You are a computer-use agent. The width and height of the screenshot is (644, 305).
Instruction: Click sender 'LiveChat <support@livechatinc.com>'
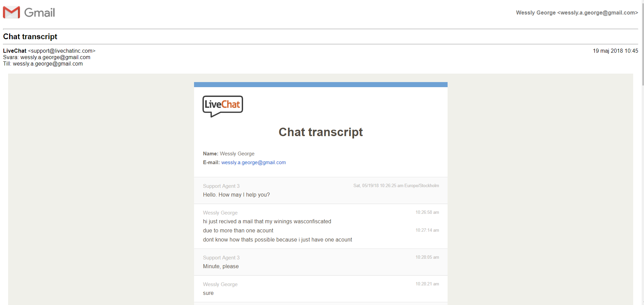click(49, 51)
